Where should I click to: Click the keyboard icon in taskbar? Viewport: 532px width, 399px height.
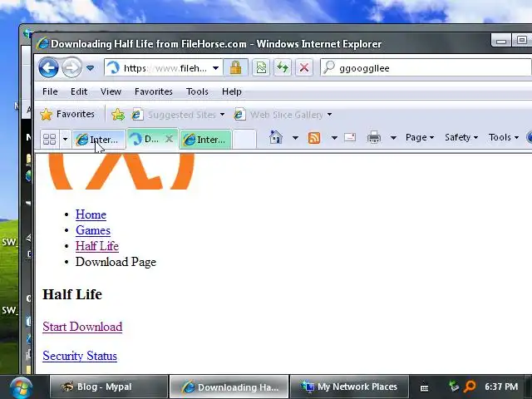[424, 388]
